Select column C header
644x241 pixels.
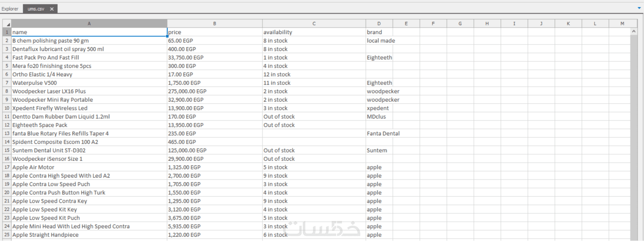(314, 24)
